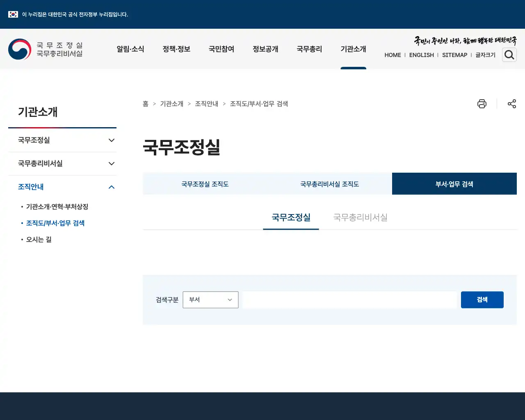Open the 국민참여 menu
This screenshot has height=420, width=525.
point(221,49)
